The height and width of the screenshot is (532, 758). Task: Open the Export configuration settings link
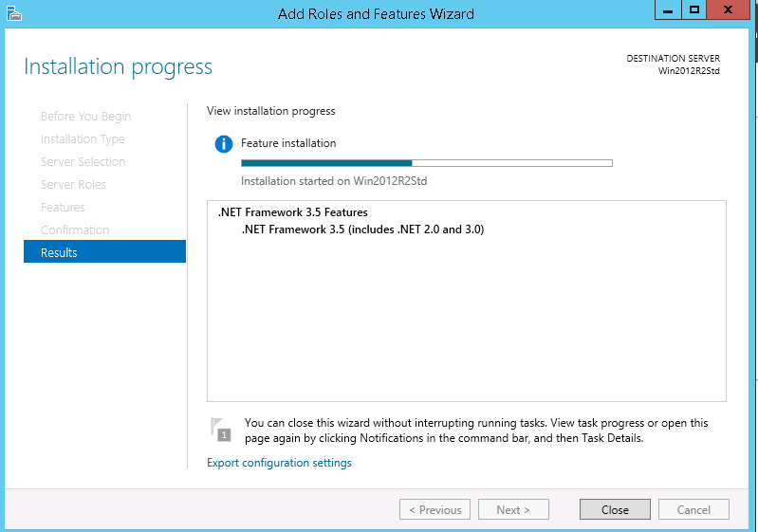click(279, 463)
